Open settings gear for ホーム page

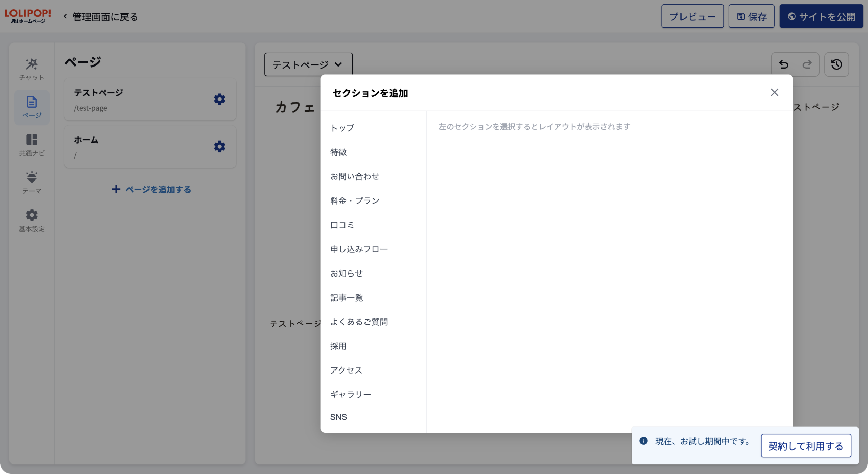219,147
